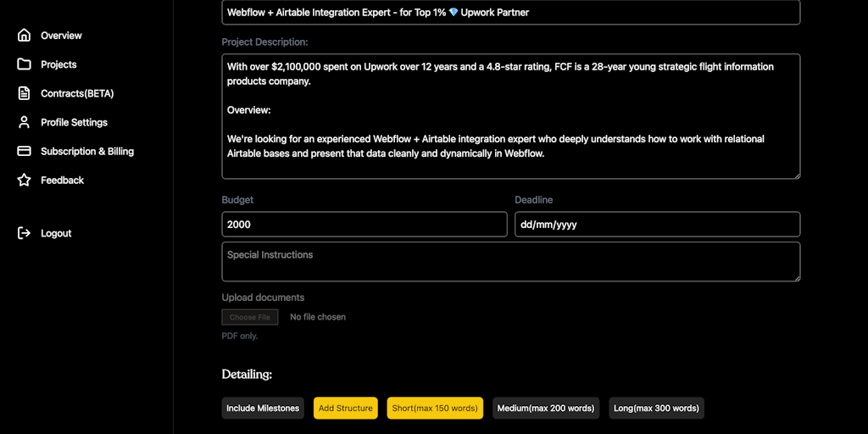Click the Contracts document icon
The width and height of the screenshot is (868, 434).
pyautogui.click(x=24, y=93)
